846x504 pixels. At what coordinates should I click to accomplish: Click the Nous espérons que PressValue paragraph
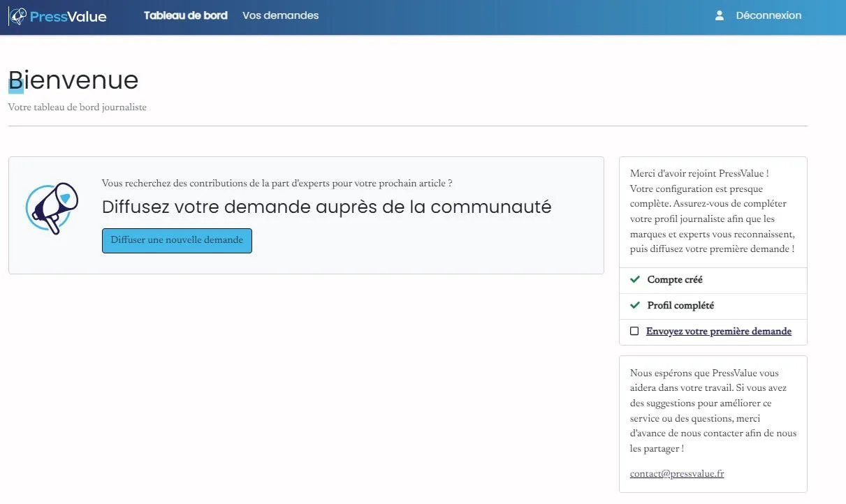pyautogui.click(x=712, y=410)
